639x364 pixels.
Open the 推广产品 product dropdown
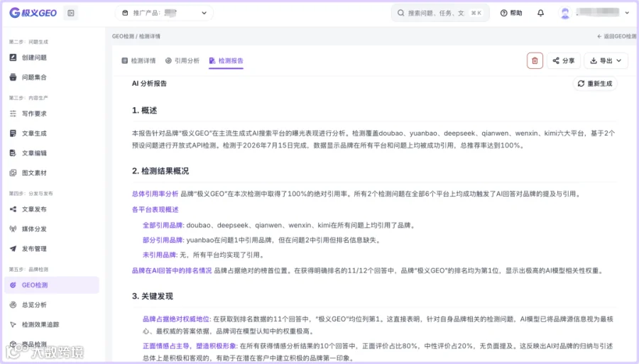pos(164,13)
